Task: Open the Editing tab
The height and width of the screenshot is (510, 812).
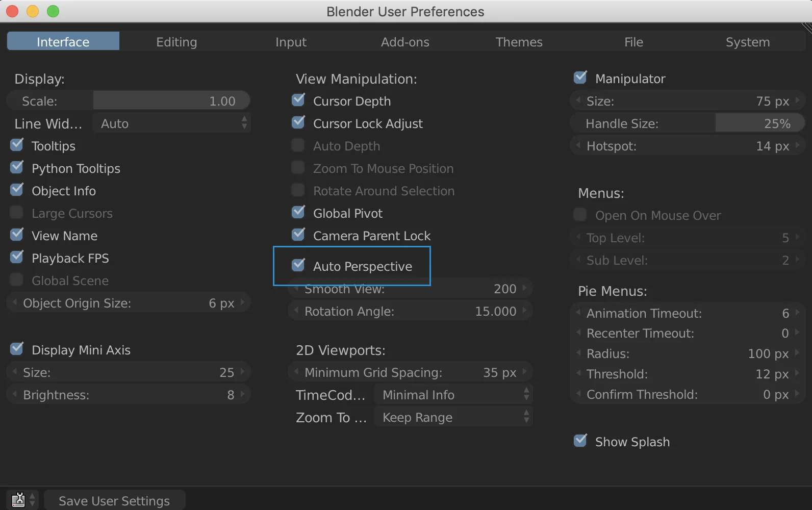Action: click(176, 41)
